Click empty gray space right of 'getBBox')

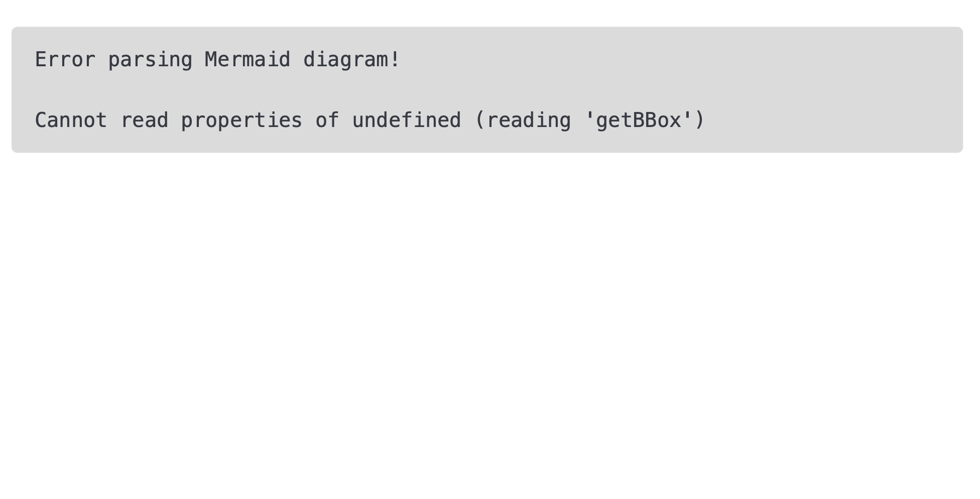click(828, 120)
